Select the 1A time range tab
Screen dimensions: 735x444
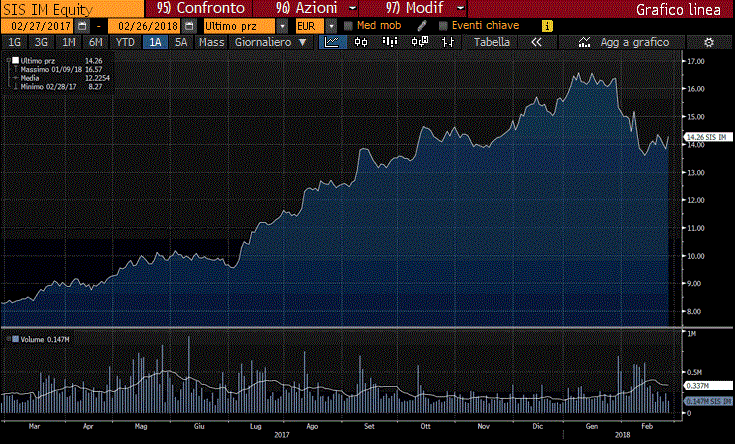155,42
